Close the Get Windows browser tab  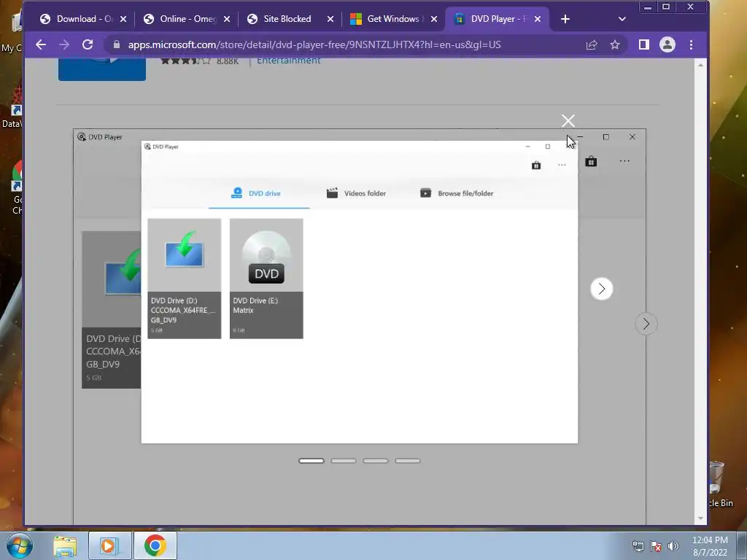coord(434,19)
